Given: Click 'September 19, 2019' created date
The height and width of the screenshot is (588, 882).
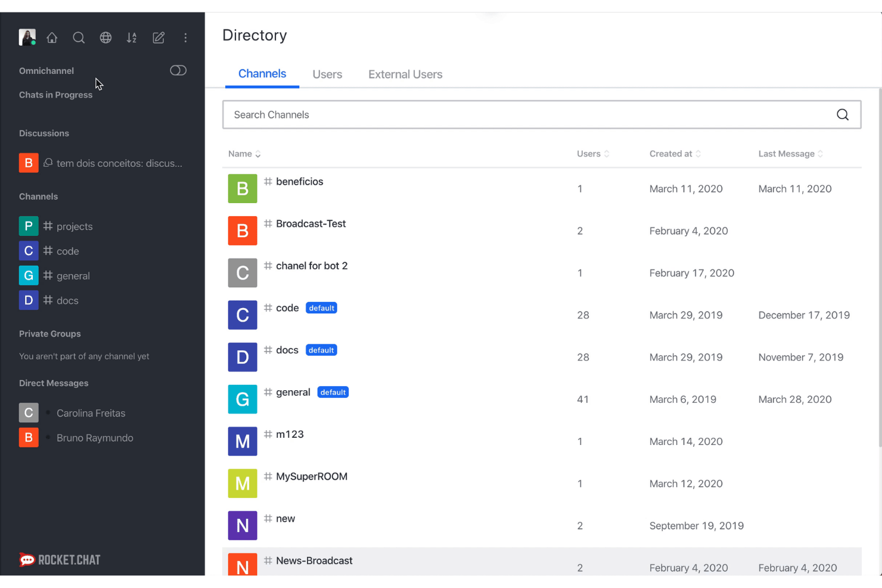Looking at the screenshot, I should [697, 526].
